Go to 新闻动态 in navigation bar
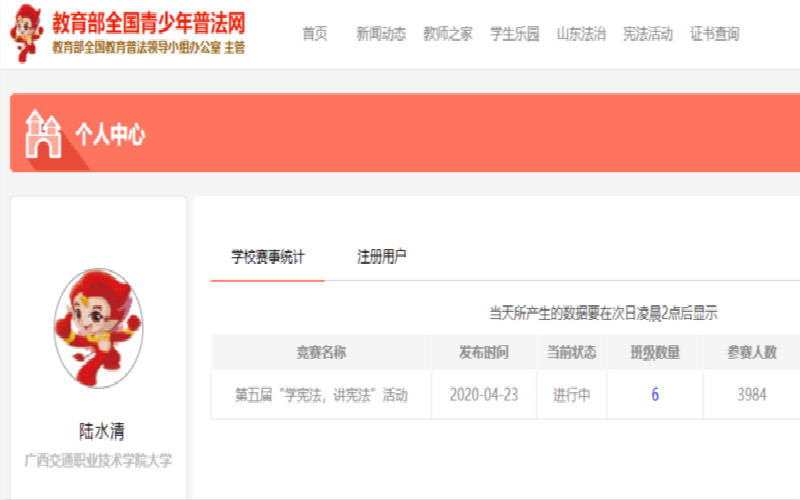Image resolution: width=800 pixels, height=500 pixels. tap(381, 34)
